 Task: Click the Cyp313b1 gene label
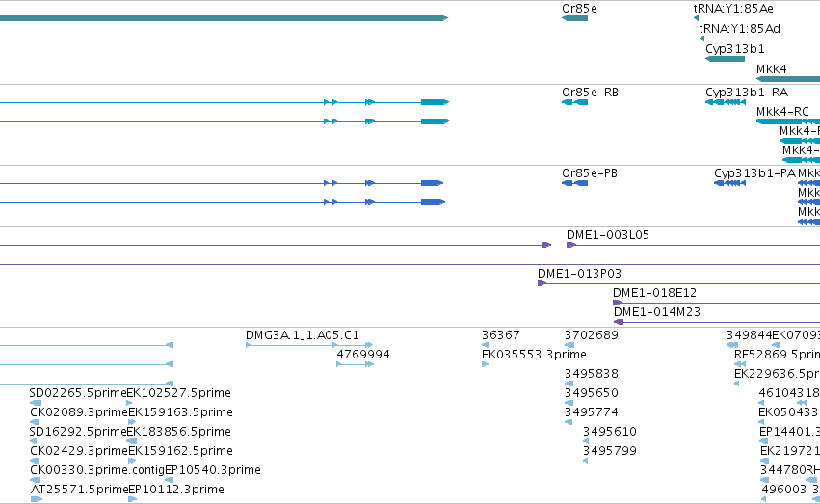click(x=735, y=49)
